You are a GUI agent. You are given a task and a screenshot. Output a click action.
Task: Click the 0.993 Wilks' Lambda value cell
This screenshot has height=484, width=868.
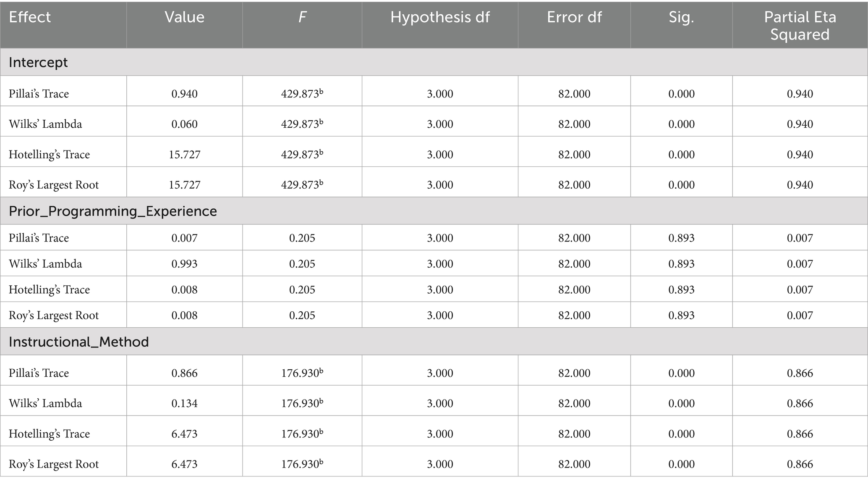coord(184,264)
